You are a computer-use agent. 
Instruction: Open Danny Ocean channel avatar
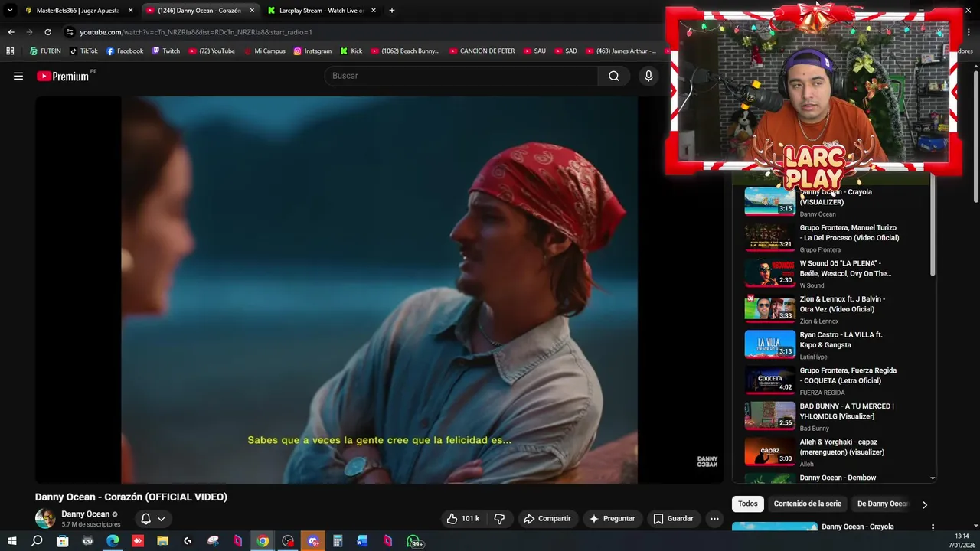pyautogui.click(x=45, y=518)
